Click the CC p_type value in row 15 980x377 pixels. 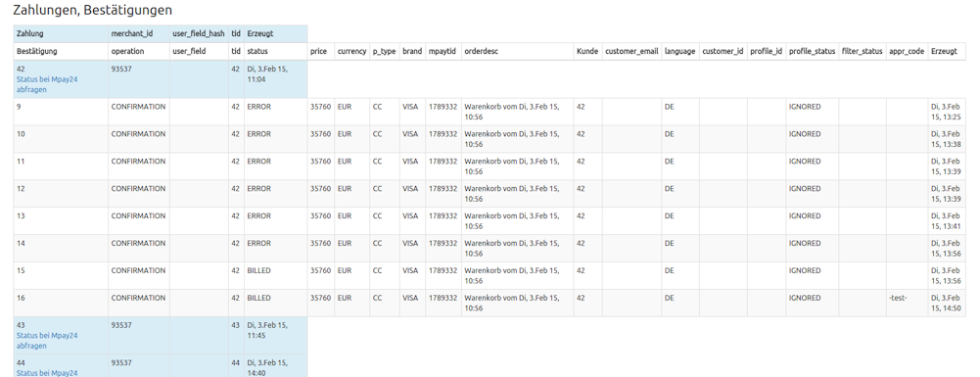pos(378,270)
